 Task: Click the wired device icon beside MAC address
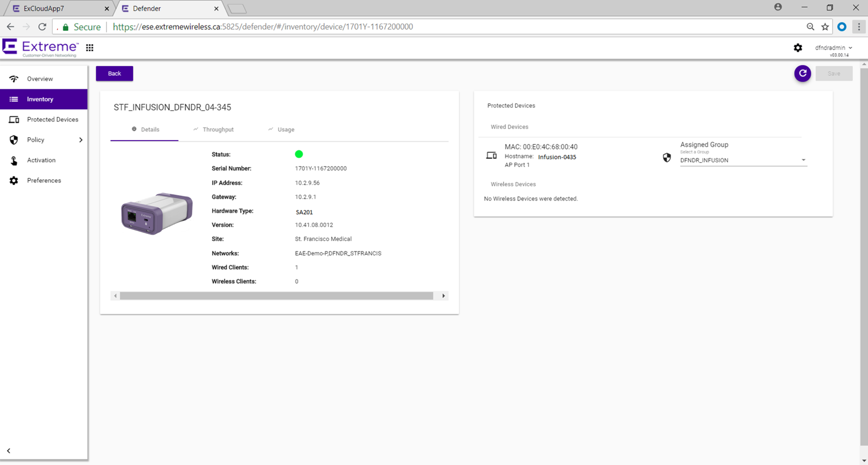click(x=491, y=156)
